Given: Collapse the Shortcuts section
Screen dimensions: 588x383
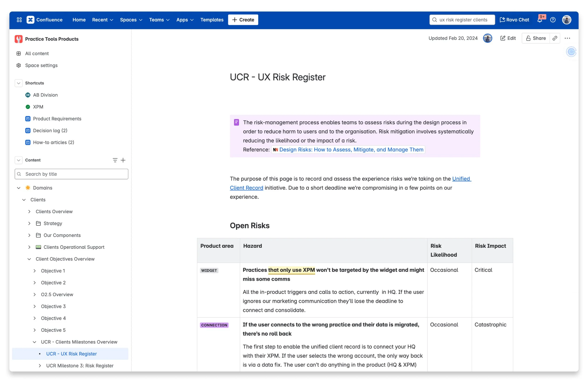Looking at the screenshot, I should (19, 83).
